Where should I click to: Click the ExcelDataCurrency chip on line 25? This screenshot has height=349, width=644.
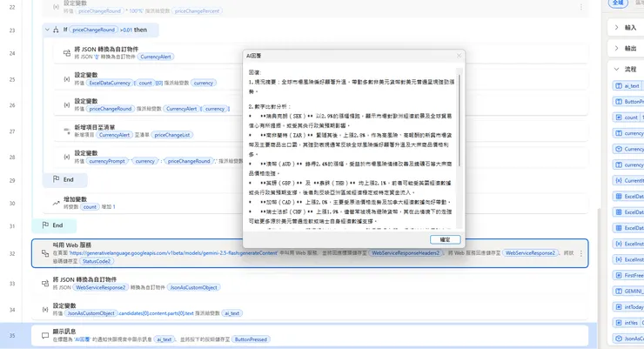pos(110,83)
